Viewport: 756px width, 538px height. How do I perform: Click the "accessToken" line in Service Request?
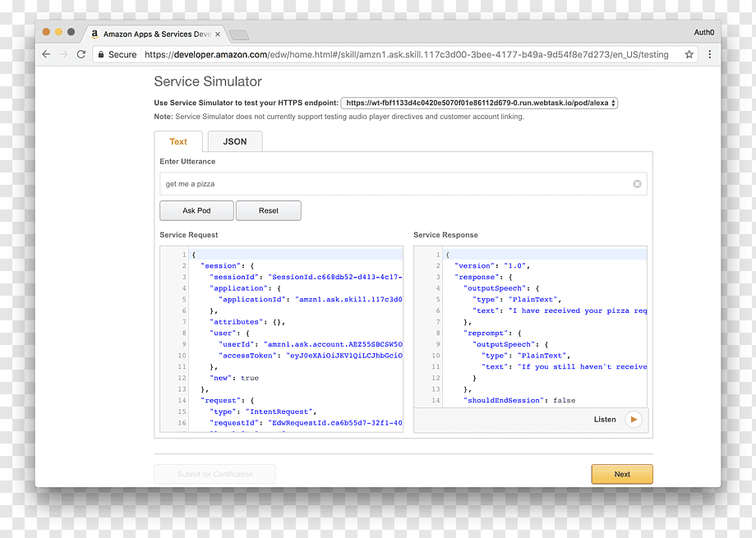tap(310, 356)
